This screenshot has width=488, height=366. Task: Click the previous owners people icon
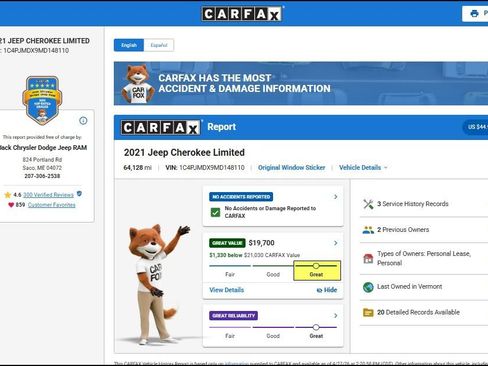[x=368, y=230]
